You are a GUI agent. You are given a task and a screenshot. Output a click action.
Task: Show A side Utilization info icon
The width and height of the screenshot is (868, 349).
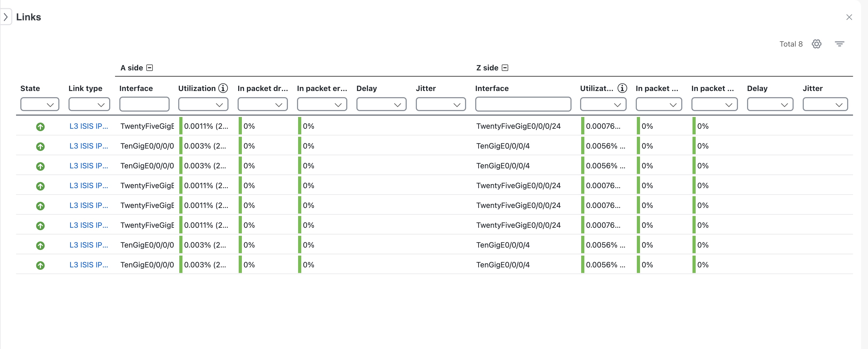point(223,88)
